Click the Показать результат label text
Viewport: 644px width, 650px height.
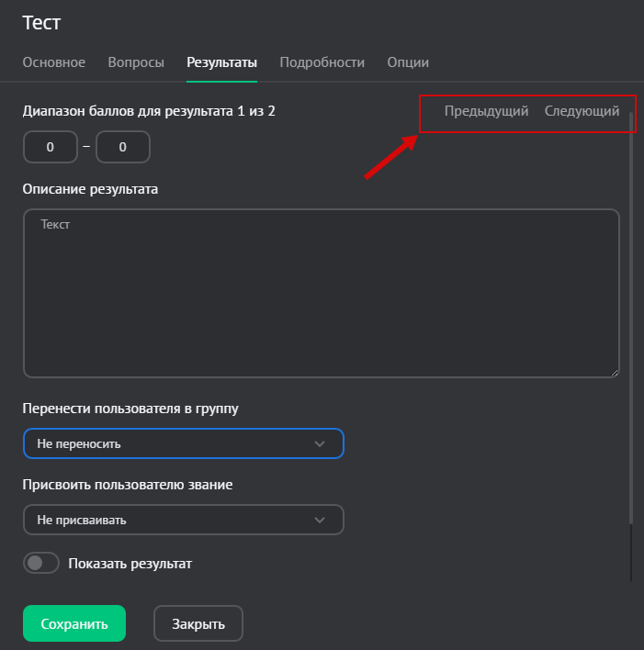point(130,564)
